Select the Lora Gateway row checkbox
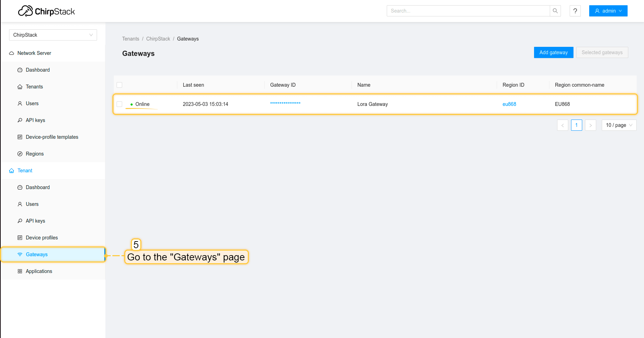The image size is (644, 338). click(119, 104)
